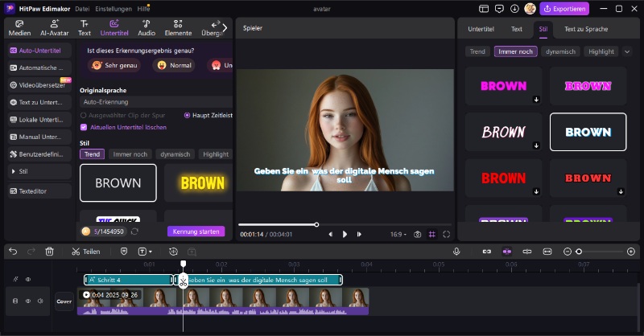644x336 pixels.
Task: Uncheck Aktuellen Untertitel löschen checkbox
Action: click(x=84, y=127)
